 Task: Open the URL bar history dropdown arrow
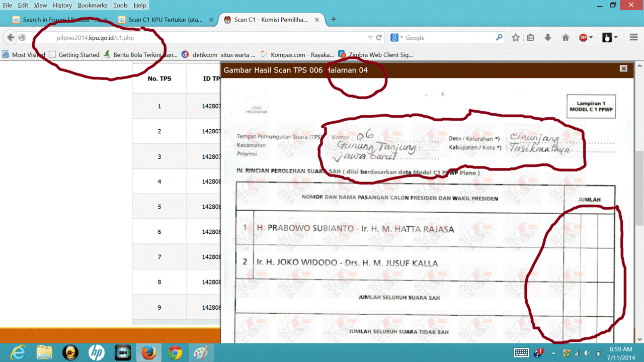[x=370, y=38]
